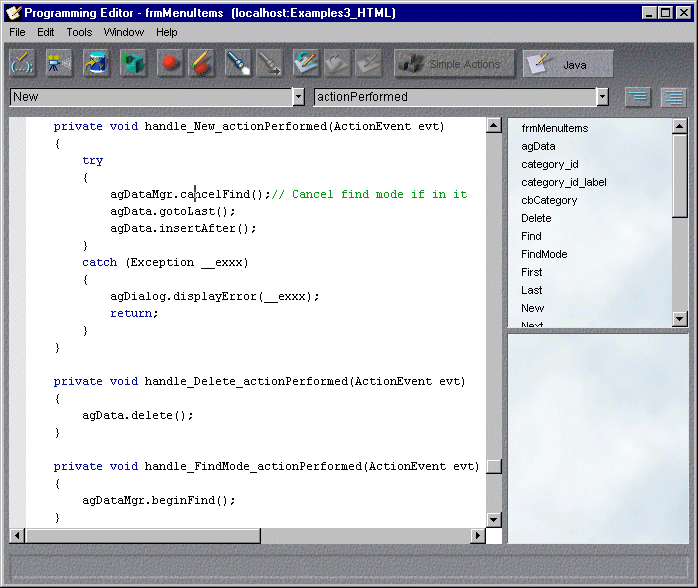Viewport: 698px width, 588px height.
Task: Click the first dimmed page toolbar icon
Action: pos(337,63)
